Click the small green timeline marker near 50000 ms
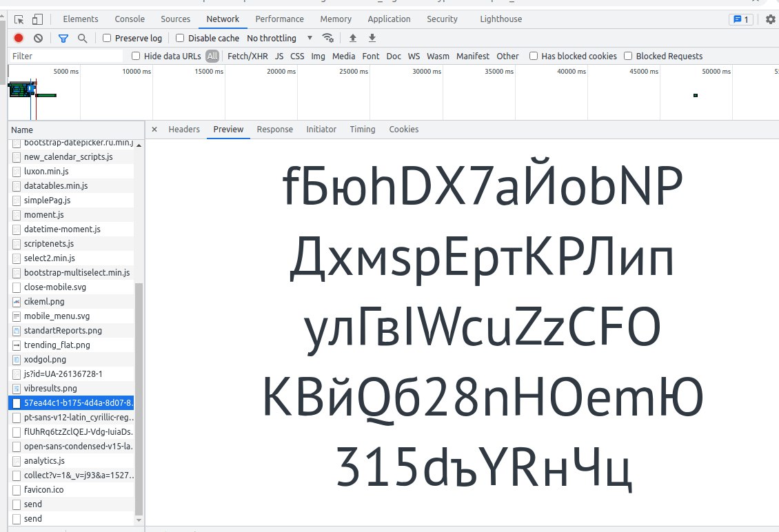Viewport: 779px width, 532px height. coord(696,95)
